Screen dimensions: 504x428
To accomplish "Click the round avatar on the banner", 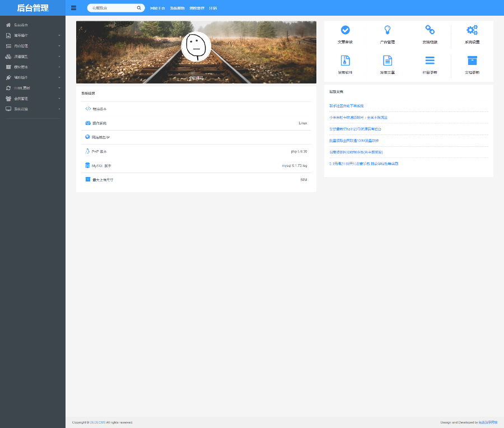I will tap(196, 46).
